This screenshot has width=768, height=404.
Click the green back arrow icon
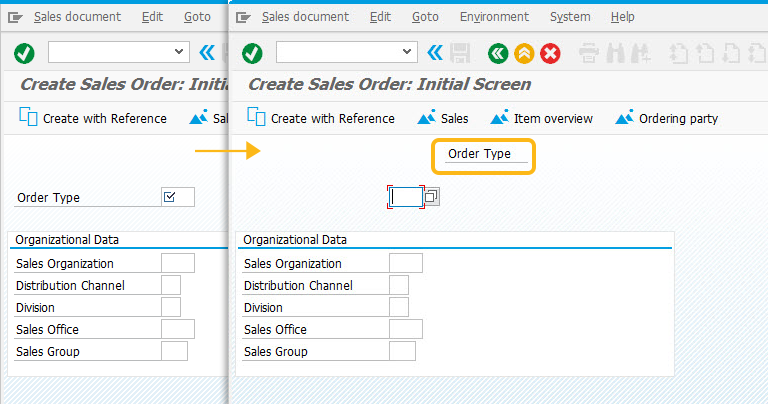pyautogui.click(x=498, y=53)
